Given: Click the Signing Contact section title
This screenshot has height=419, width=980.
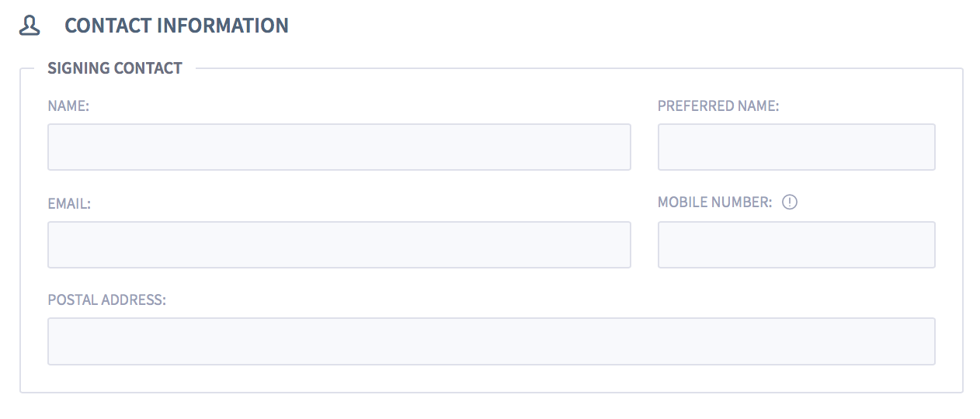Looking at the screenshot, I should [x=115, y=68].
